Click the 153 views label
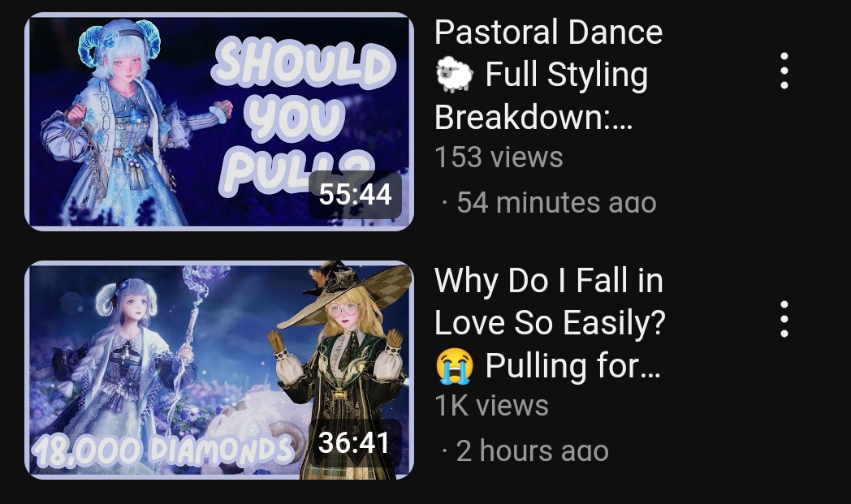The height and width of the screenshot is (504, 851). coord(499,157)
